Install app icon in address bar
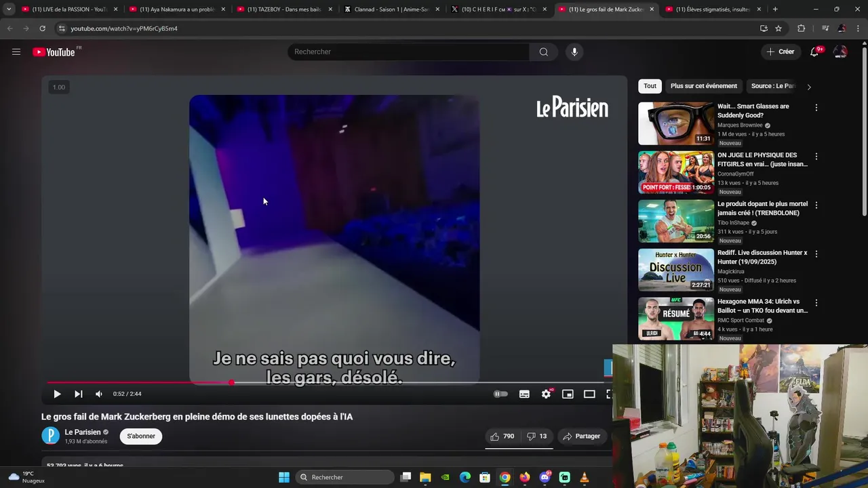The width and height of the screenshot is (868, 488). (764, 28)
